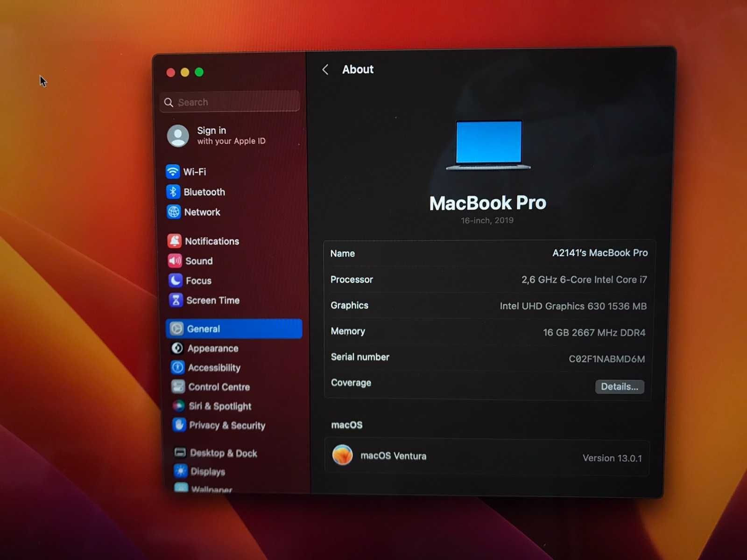Click the Sound speaker icon
Viewport: 747px width, 560px height.
[x=175, y=261]
